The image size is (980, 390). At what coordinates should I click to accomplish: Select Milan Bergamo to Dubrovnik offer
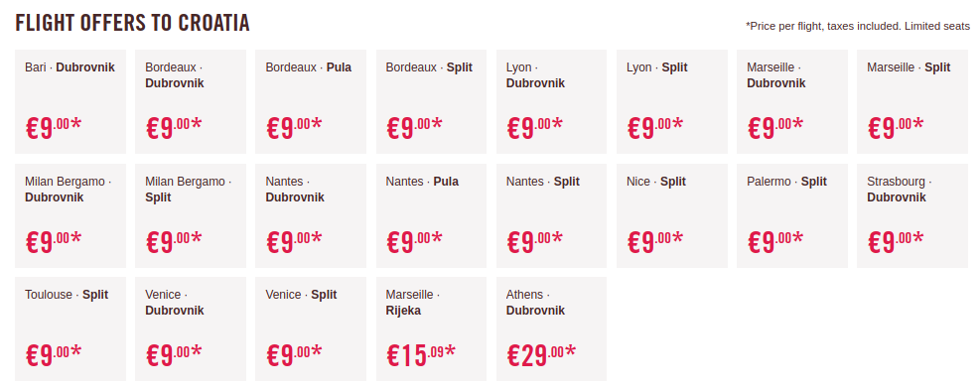[x=70, y=215]
